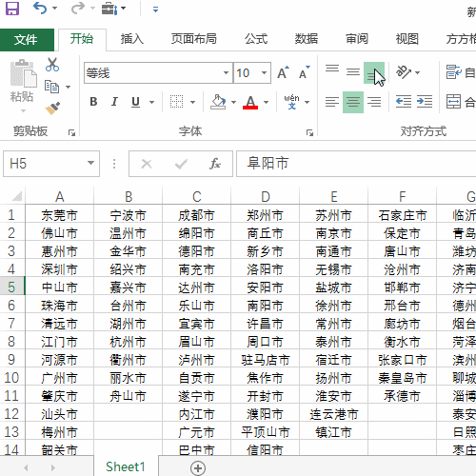Set middle vertical alignment
This screenshot has width=476, height=476.
point(353,72)
